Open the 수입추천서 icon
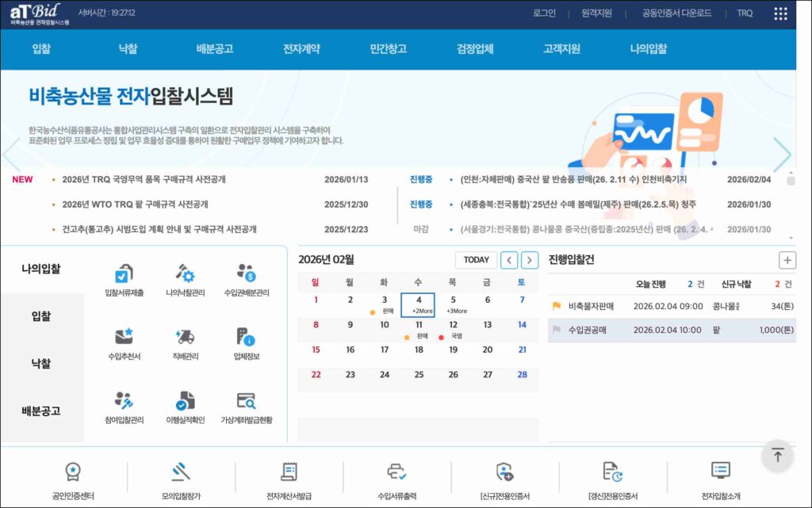812x508 pixels. pos(124,338)
